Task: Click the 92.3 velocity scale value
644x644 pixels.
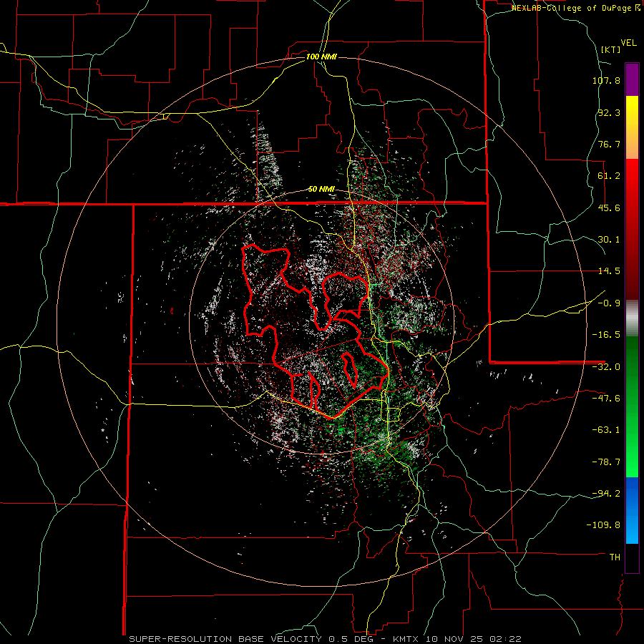Action: pos(609,112)
